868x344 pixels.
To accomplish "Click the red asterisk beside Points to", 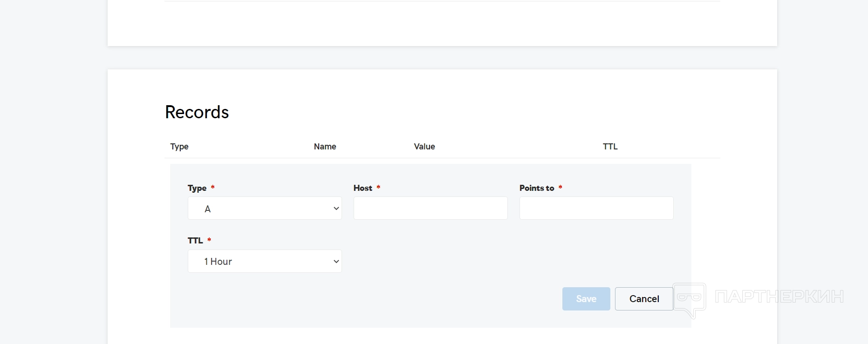I will tap(560, 187).
